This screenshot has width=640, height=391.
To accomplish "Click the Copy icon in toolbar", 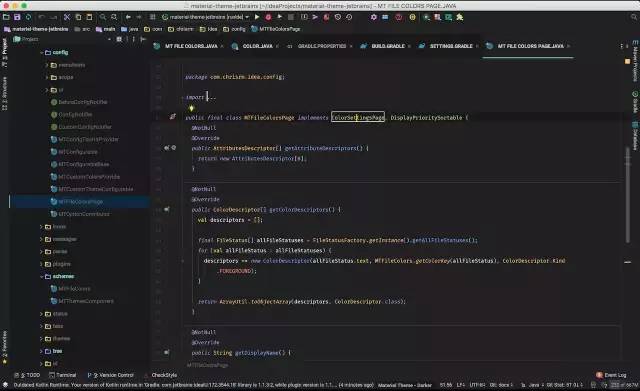I will click(78, 17).
